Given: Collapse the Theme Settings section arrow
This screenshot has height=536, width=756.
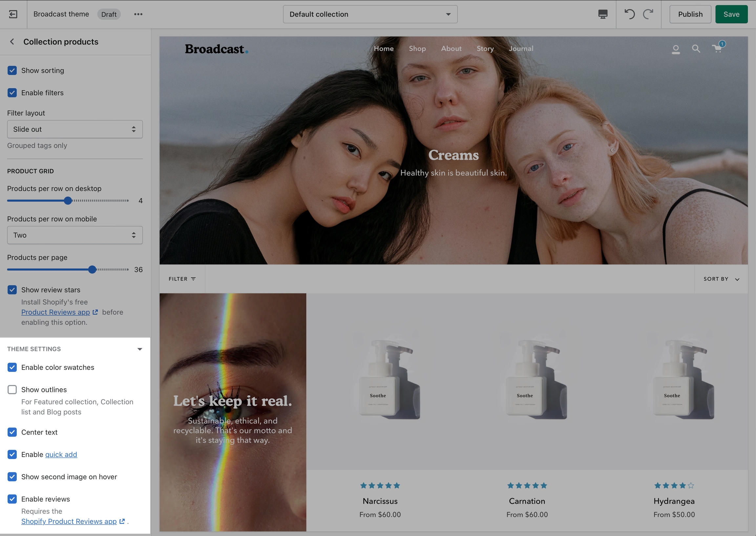Looking at the screenshot, I should pyautogui.click(x=139, y=349).
